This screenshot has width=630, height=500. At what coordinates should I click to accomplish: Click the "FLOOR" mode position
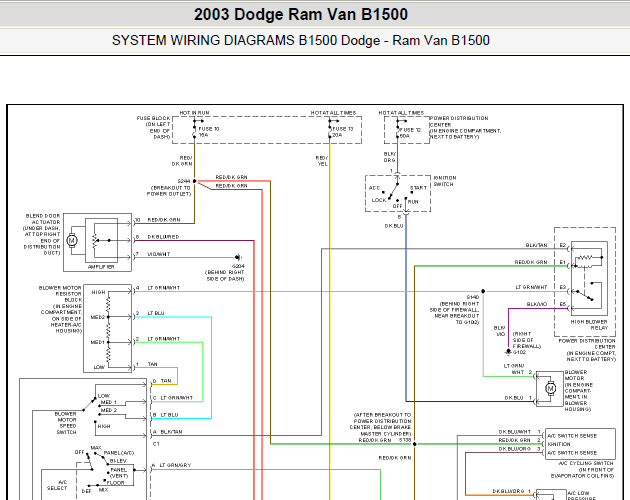tap(115, 483)
